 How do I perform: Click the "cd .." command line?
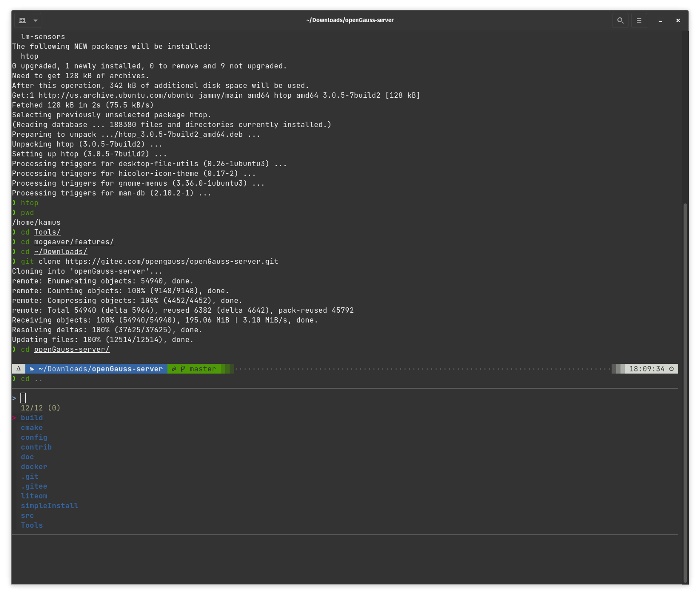coord(28,379)
